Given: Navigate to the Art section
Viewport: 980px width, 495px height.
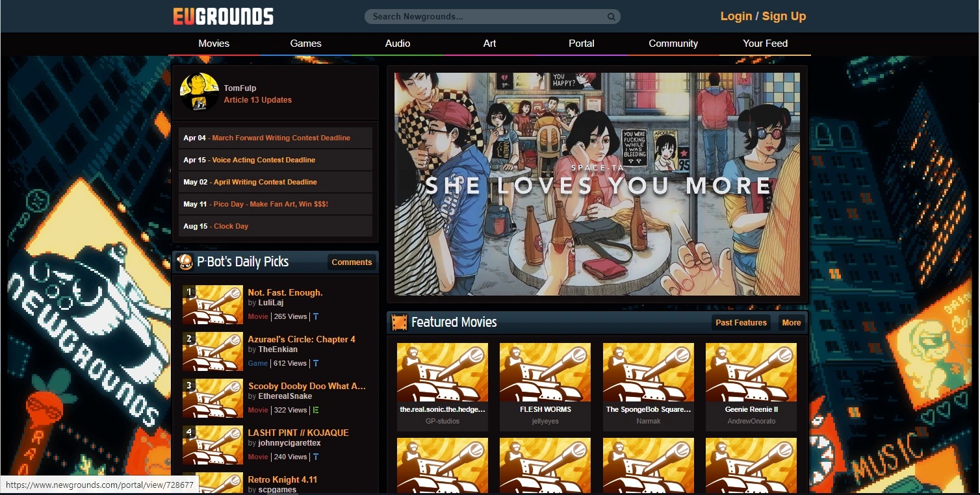Looking at the screenshot, I should coord(489,44).
